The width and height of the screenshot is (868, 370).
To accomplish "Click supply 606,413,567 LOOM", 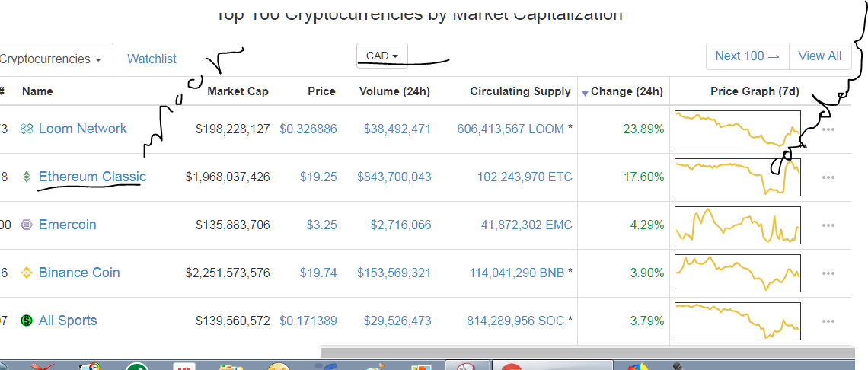I will pos(510,129).
